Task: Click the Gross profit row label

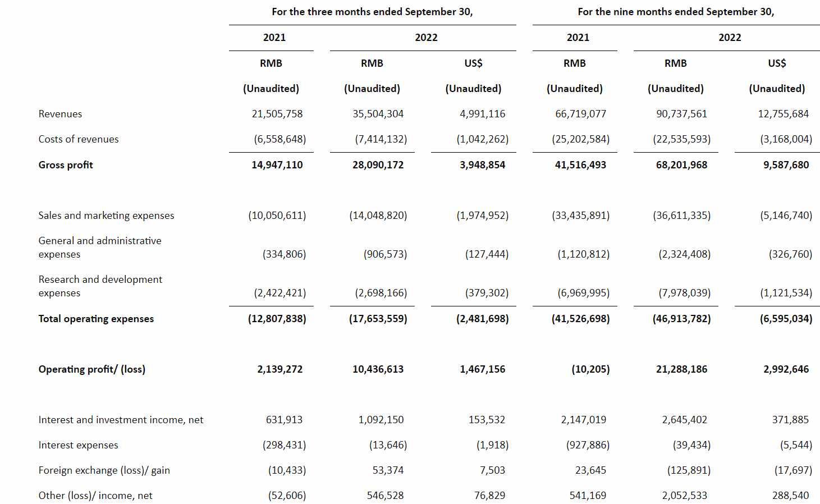Action: click(x=66, y=165)
